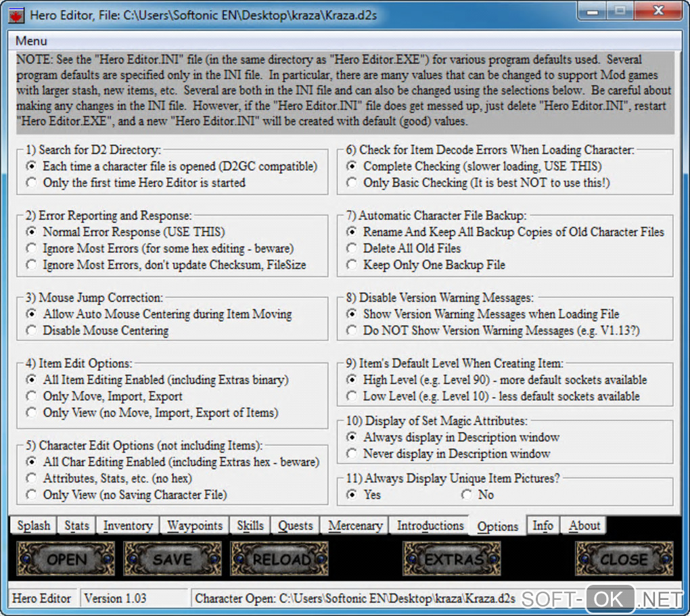Open the Introductions tab
The width and height of the screenshot is (690, 616).
[x=430, y=525]
